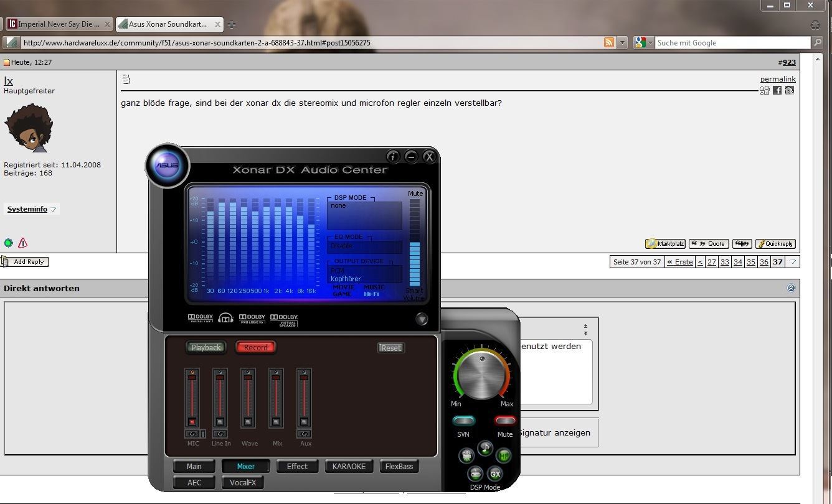The height and width of the screenshot is (504, 832).
Task: Open the DSP MODE box
Action: [x=364, y=215]
